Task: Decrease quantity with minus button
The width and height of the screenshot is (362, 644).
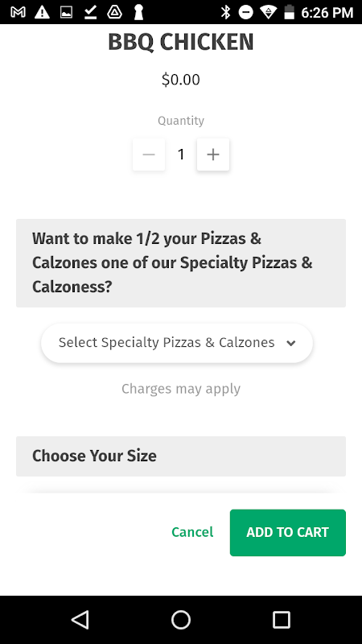Action: (x=149, y=155)
